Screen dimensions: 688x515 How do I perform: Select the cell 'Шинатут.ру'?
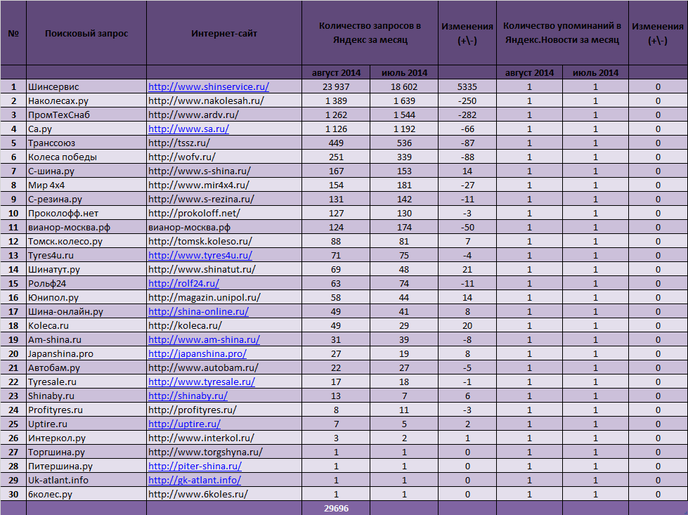[x=86, y=269]
